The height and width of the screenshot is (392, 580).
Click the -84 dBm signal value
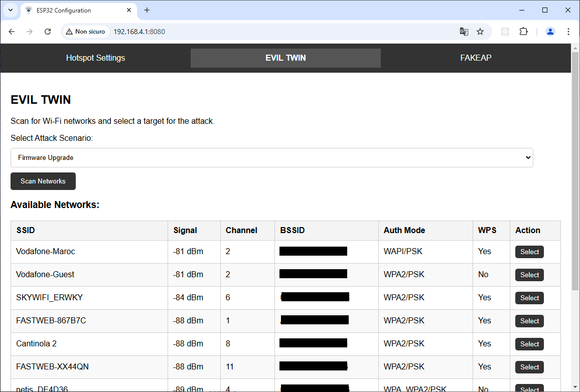pos(188,298)
